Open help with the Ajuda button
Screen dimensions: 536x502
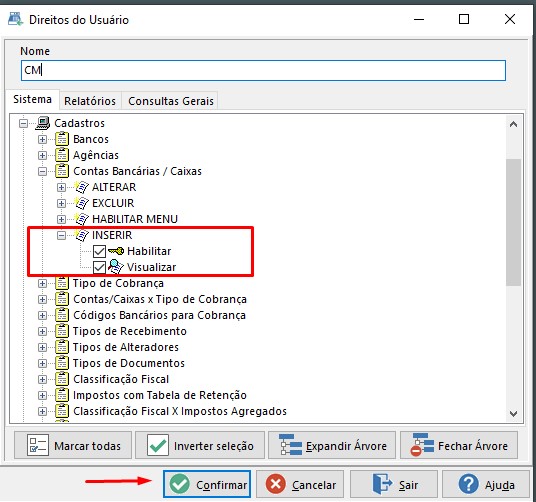486,484
